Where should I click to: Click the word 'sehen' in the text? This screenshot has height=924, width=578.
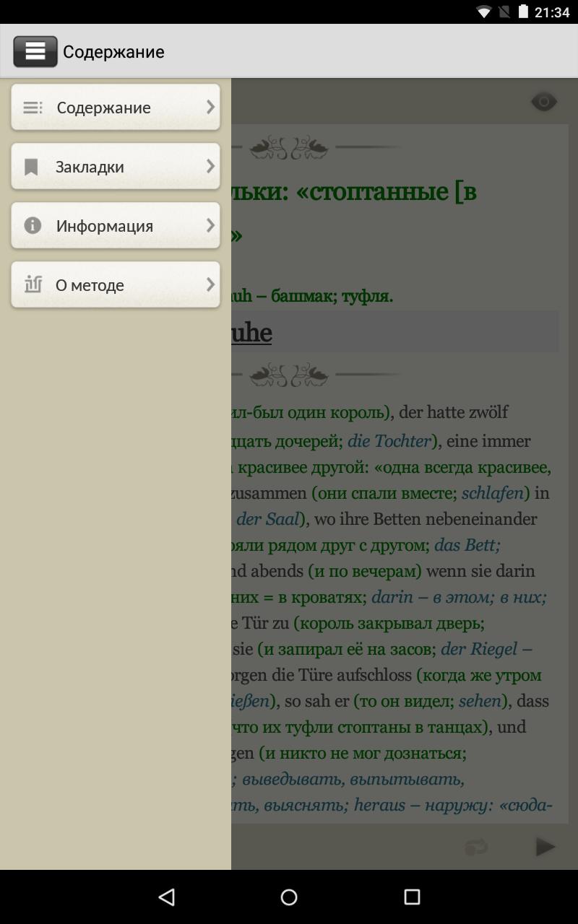pyautogui.click(x=480, y=701)
